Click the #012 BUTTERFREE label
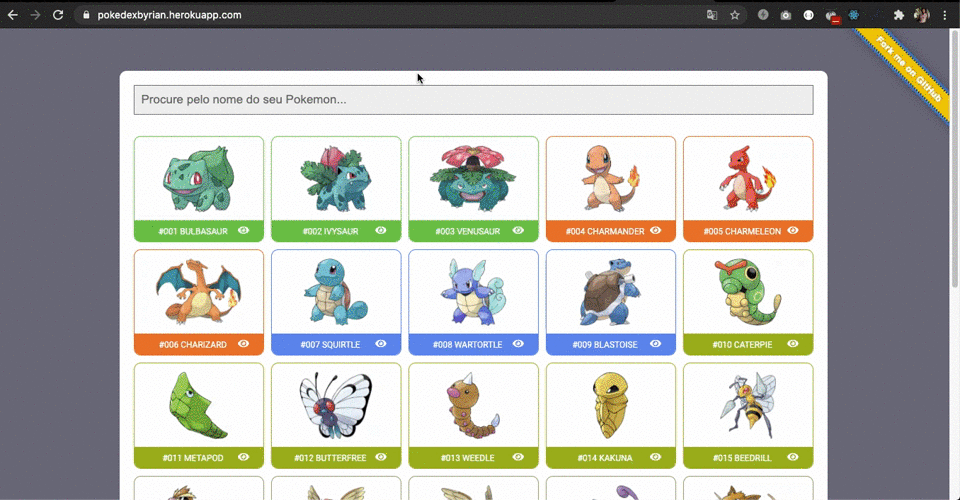Screen dimensions: 960x500 pyautogui.click(x=330, y=458)
